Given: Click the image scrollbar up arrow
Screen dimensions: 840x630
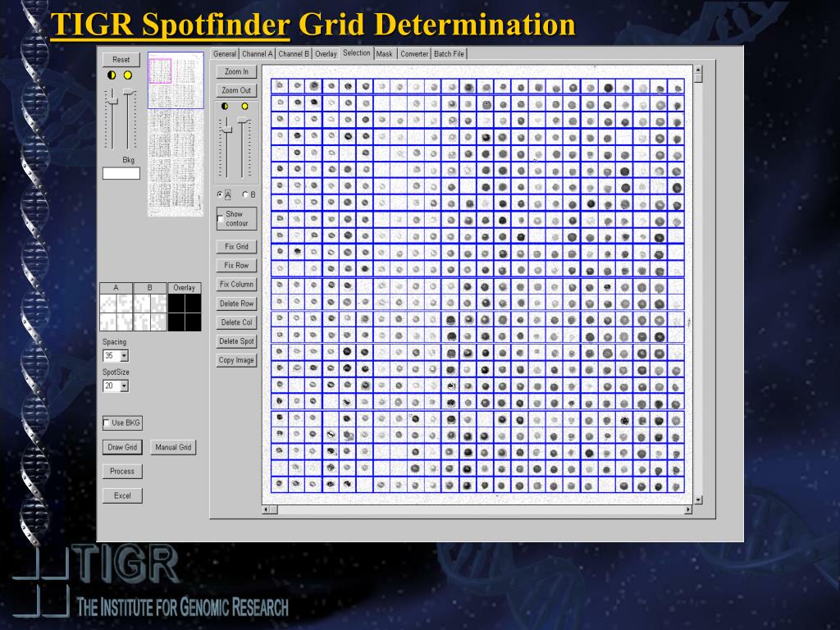Looking at the screenshot, I should (698, 70).
